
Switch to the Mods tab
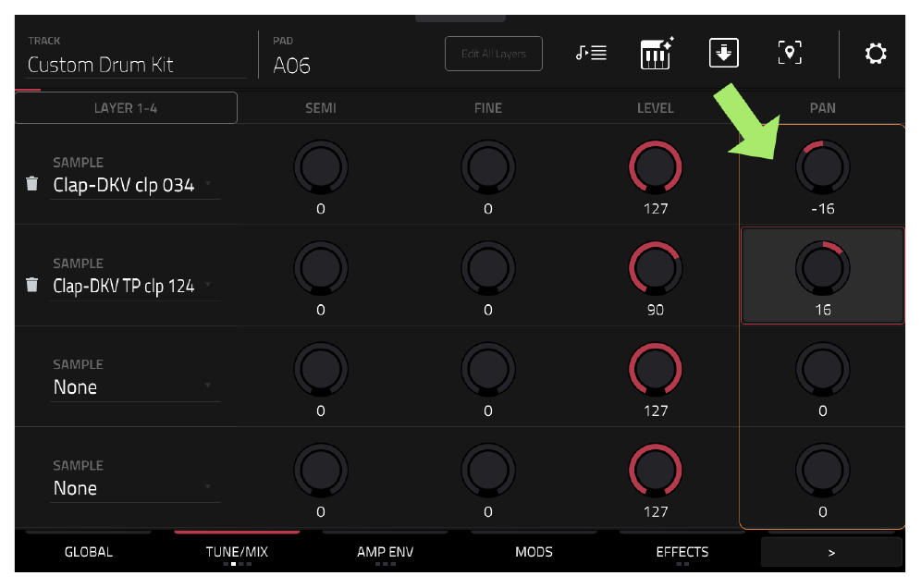534,552
